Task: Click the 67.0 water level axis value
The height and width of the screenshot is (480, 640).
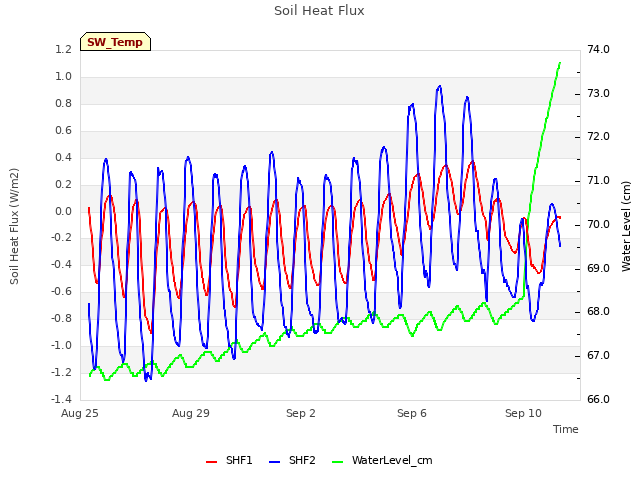Action: [598, 356]
